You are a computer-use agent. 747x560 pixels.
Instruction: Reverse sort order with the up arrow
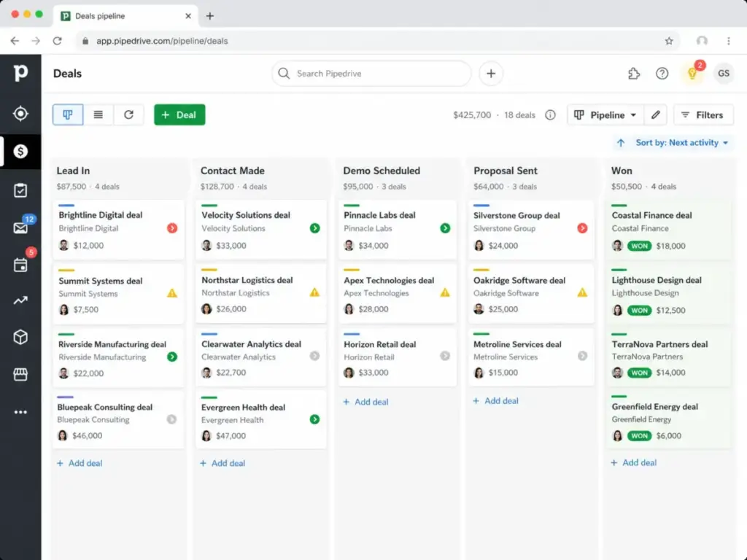point(621,143)
